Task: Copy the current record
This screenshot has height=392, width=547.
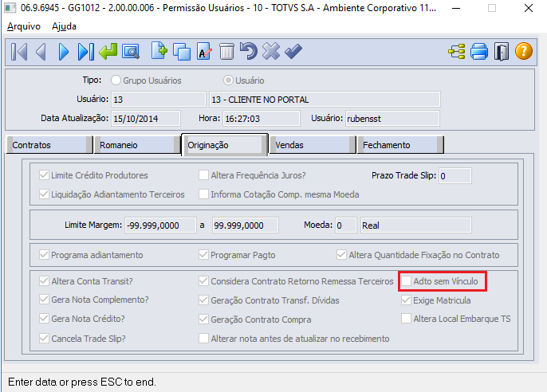Action: pyautogui.click(x=182, y=52)
